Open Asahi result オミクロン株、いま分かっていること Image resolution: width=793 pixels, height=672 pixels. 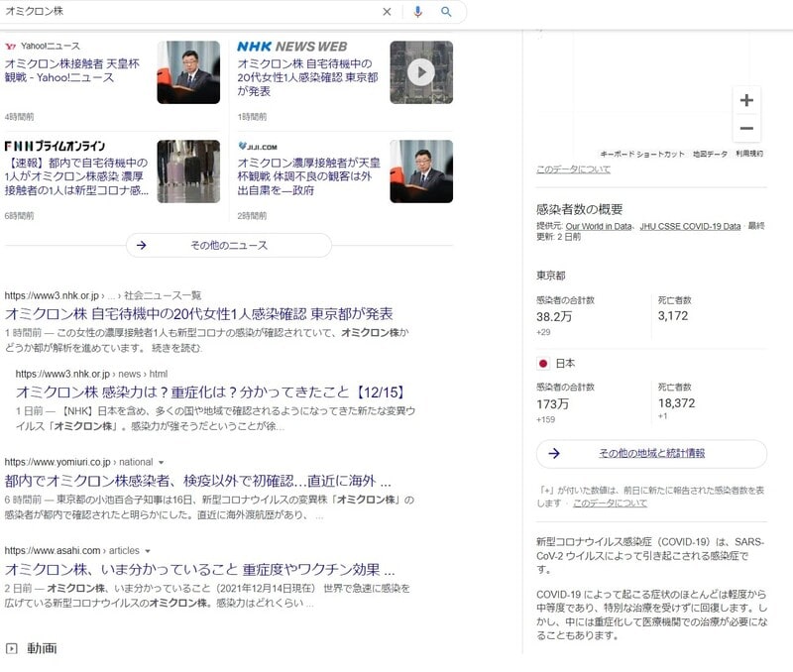(200, 570)
